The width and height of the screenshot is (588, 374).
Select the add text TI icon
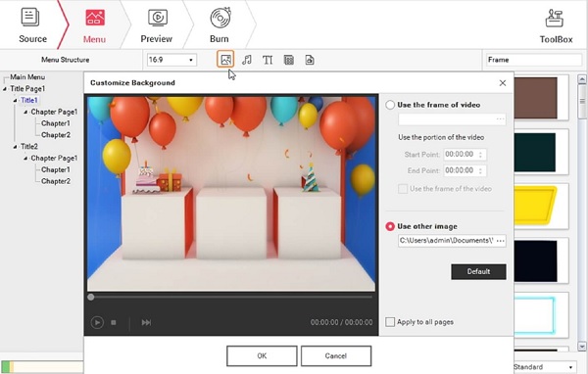tap(268, 60)
